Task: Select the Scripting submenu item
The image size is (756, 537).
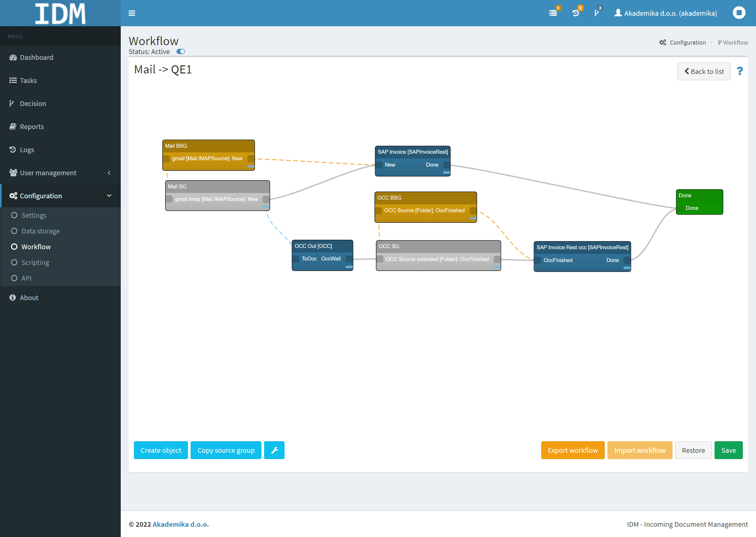Action: pos(35,263)
